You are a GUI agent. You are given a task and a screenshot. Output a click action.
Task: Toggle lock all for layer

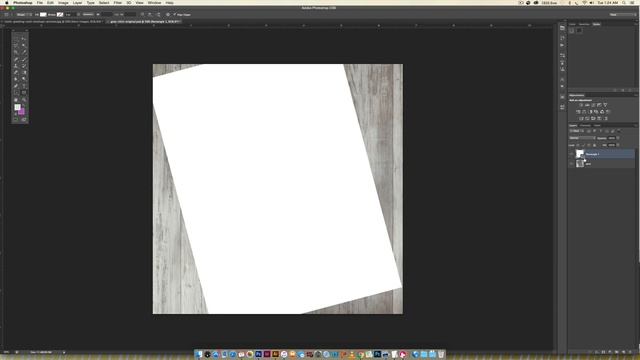tap(594, 145)
